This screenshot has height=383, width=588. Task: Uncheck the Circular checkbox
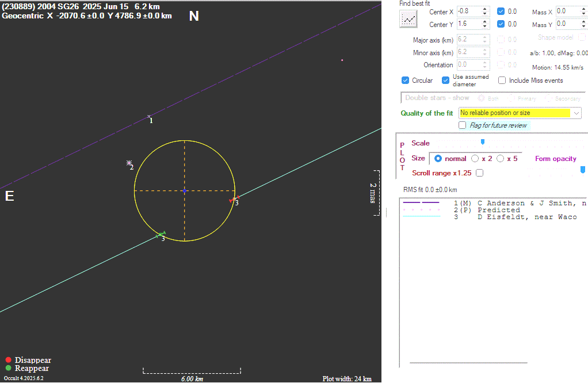tap(405, 80)
